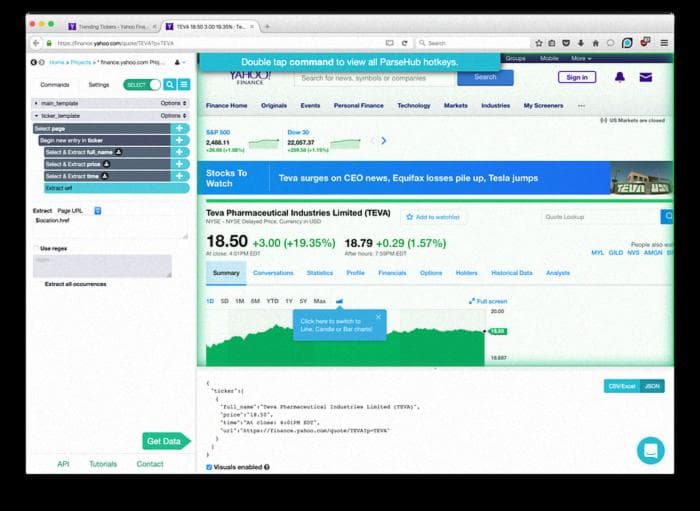This screenshot has height=511, width=700.
Task: Switch preview to CSV/Excel
Action: coord(621,386)
